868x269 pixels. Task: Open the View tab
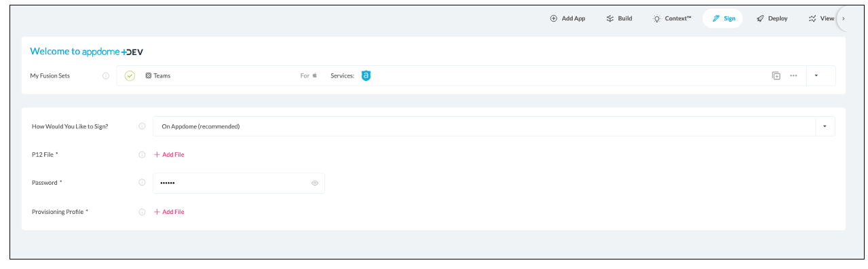coord(821,18)
